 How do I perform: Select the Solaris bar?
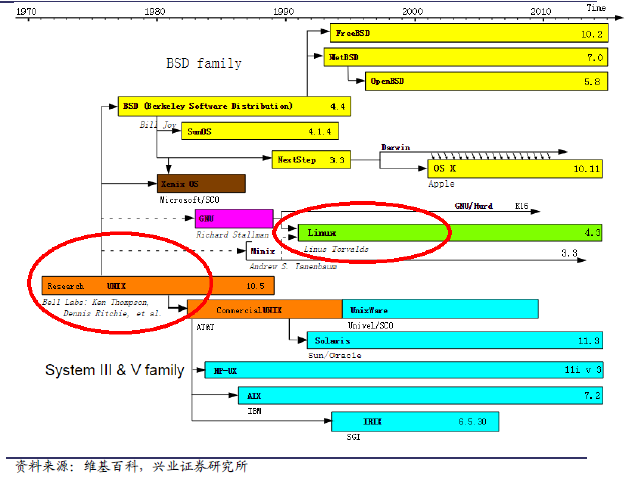coord(455,340)
